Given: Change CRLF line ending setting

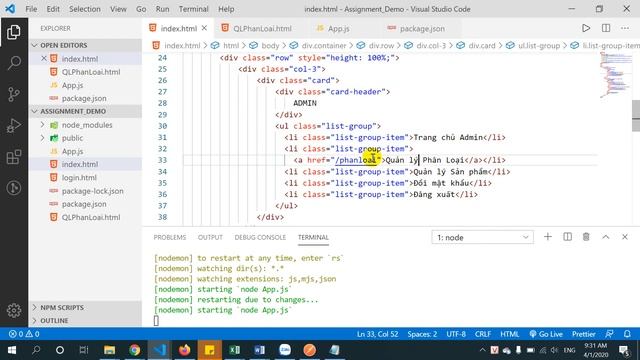Looking at the screenshot, I should [483, 334].
